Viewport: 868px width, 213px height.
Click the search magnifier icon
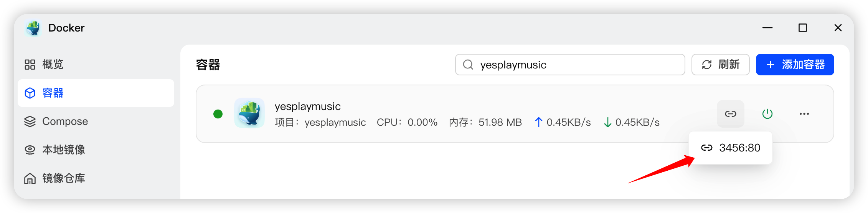[x=468, y=65]
